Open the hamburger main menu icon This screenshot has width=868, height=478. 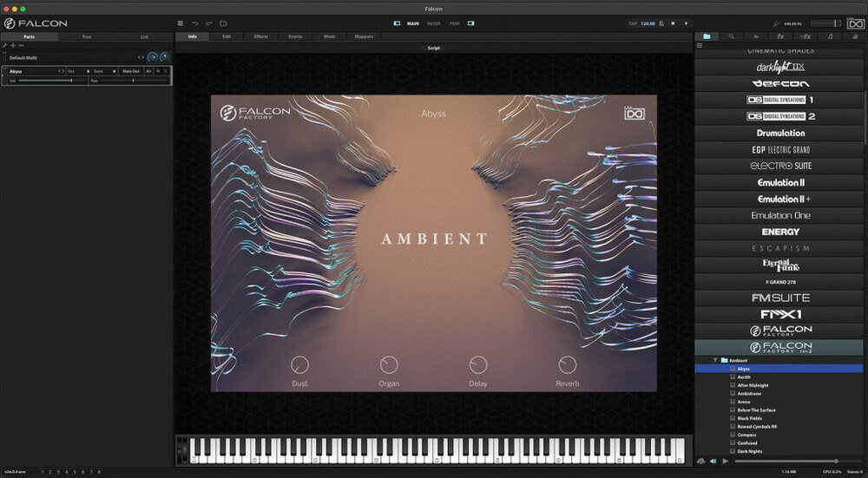click(x=180, y=23)
